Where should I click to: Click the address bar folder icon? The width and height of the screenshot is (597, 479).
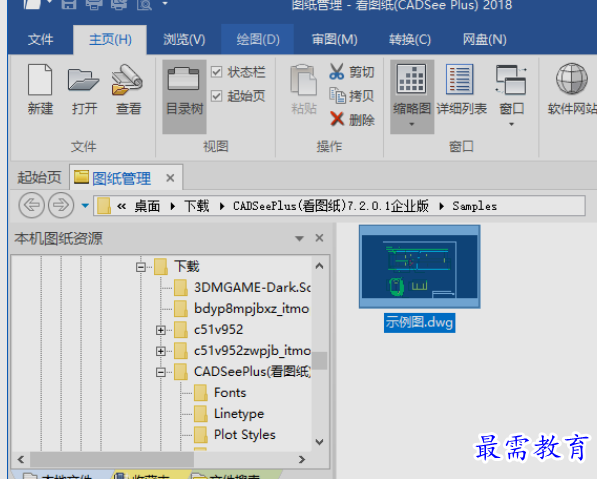[x=104, y=206]
